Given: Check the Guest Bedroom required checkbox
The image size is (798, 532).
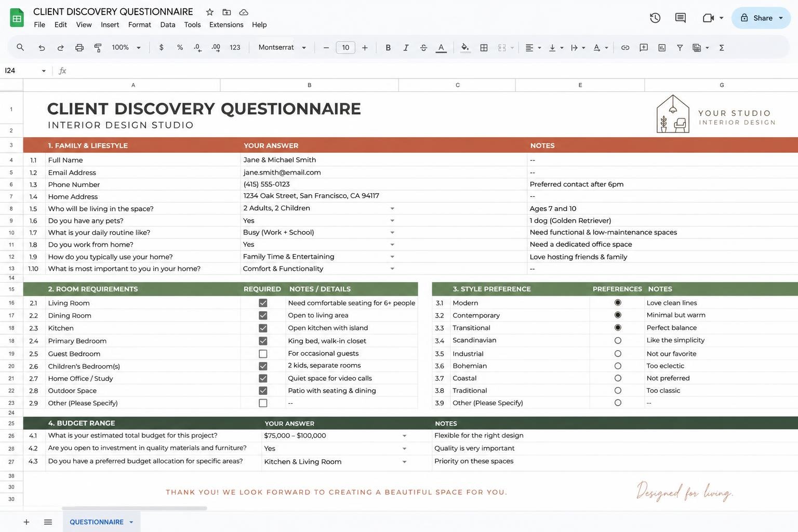Looking at the screenshot, I should point(263,354).
